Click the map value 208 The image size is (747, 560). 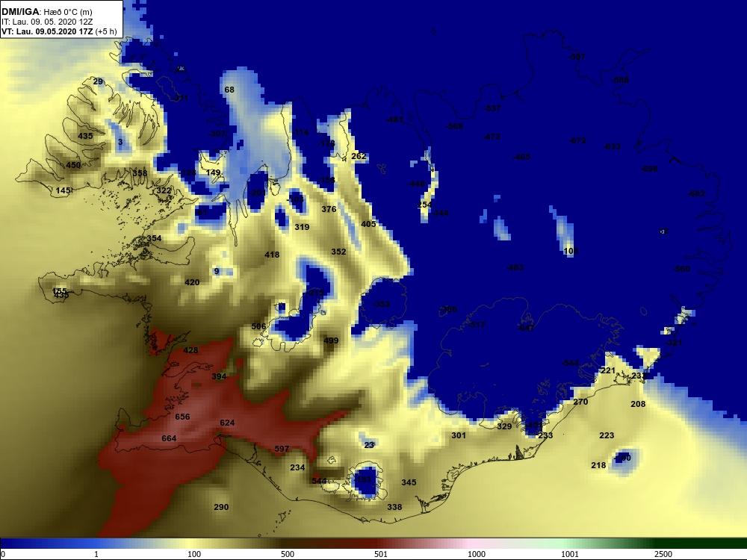pyautogui.click(x=638, y=404)
